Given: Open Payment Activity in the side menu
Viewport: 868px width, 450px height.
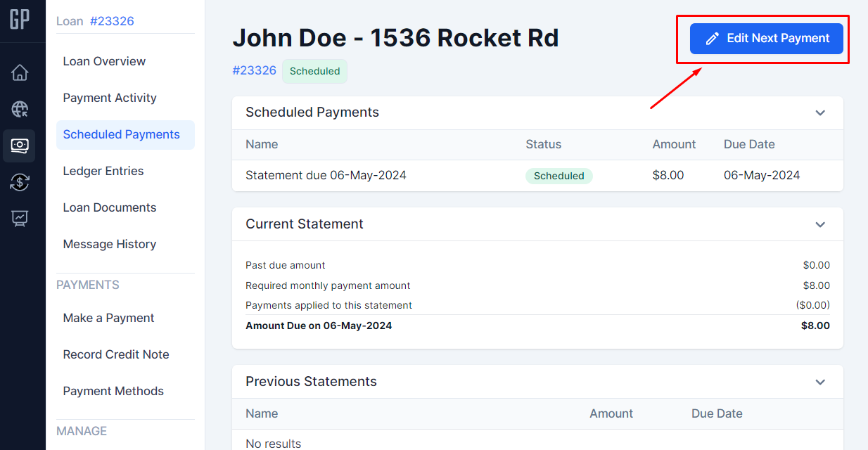Looking at the screenshot, I should [x=110, y=98].
